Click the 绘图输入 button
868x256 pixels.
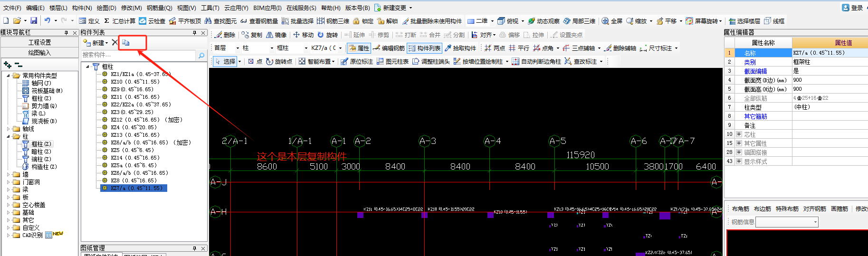click(39, 53)
